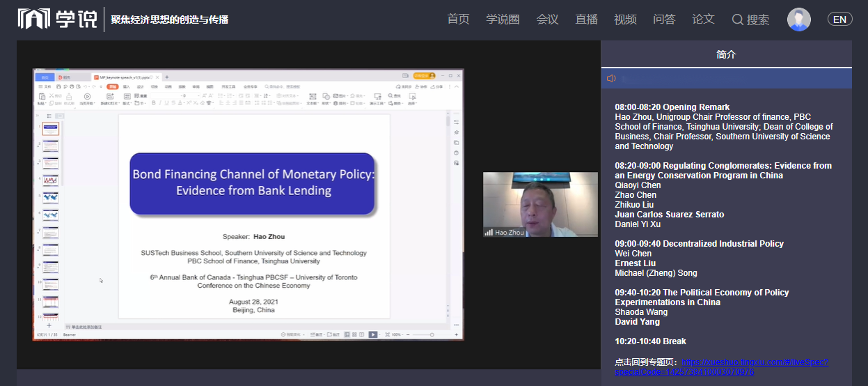
Task: Go to the 学说圈 section
Action: pyautogui.click(x=503, y=20)
